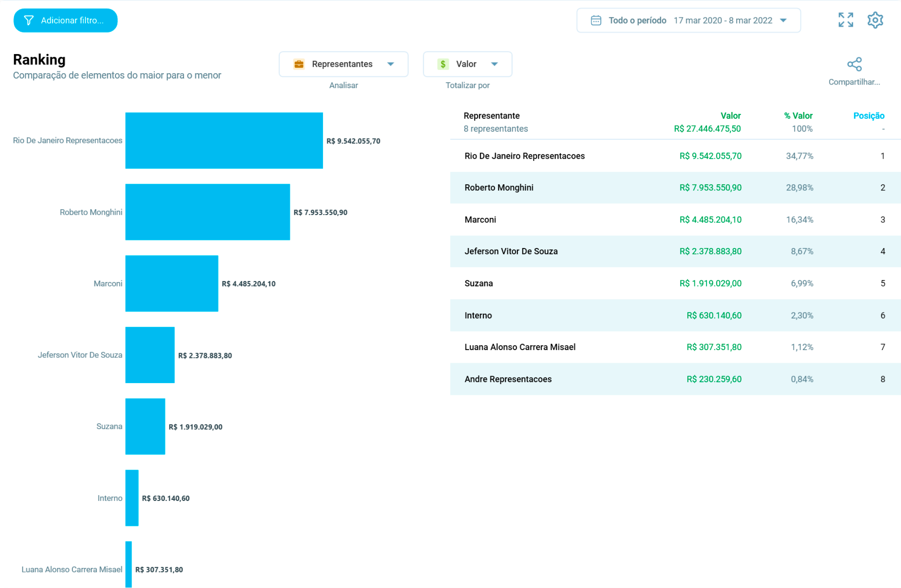Screen dimensions: 901x588
Task: Select Luana Alonso Carrera Misael table row
Action: click(x=675, y=347)
